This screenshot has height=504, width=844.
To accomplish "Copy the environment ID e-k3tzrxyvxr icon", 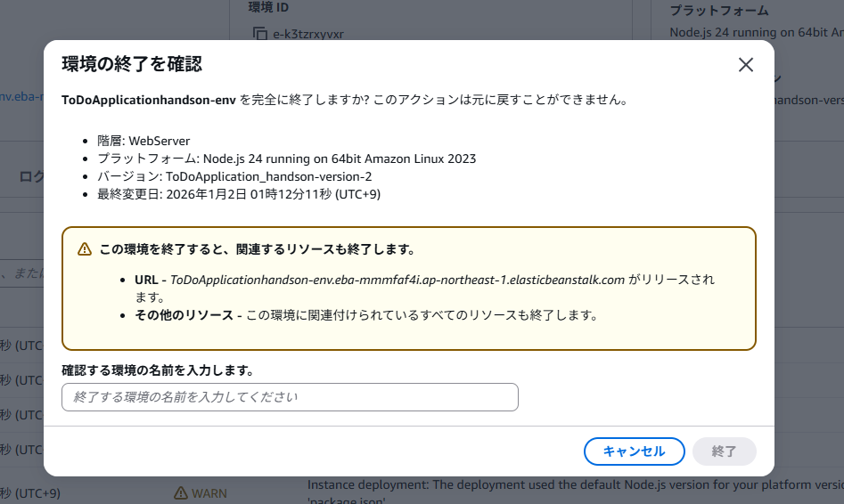I will click(x=260, y=33).
